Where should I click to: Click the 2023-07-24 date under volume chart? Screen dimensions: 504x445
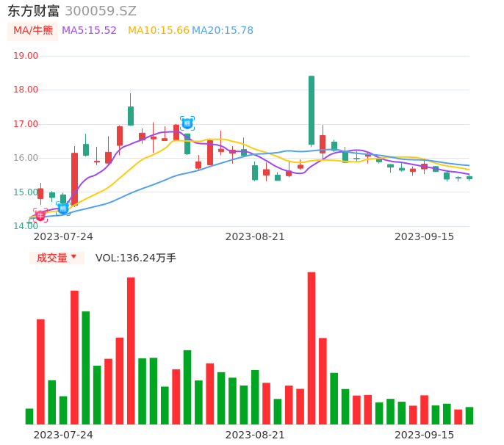click(63, 435)
